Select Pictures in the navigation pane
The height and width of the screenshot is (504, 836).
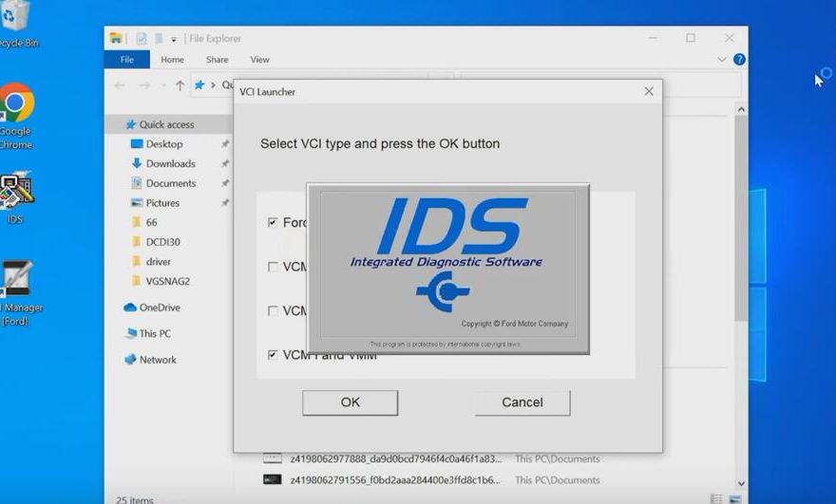pos(162,203)
